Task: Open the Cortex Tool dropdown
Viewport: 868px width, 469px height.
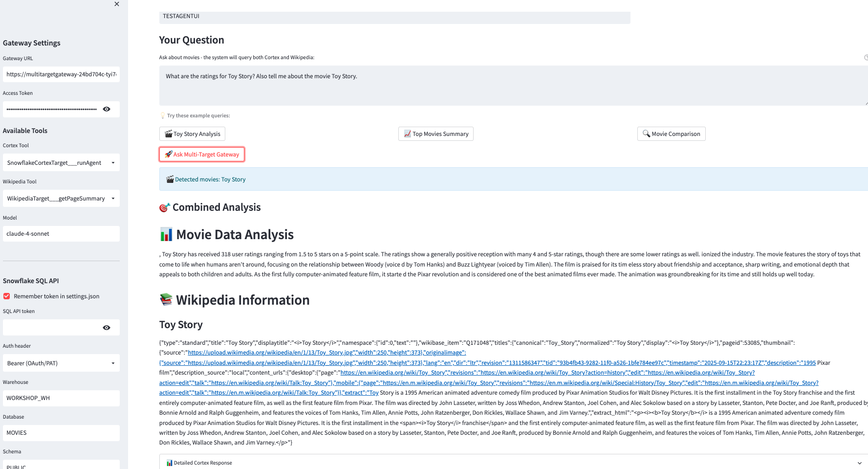Action: (61, 163)
